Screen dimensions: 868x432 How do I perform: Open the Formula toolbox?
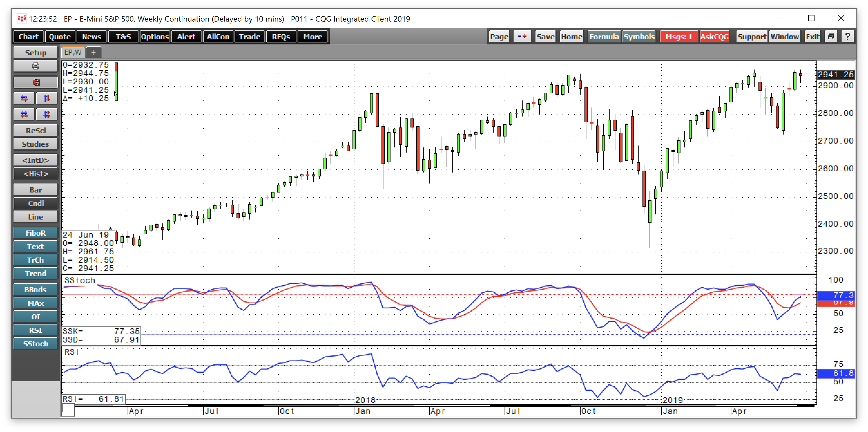pos(604,37)
